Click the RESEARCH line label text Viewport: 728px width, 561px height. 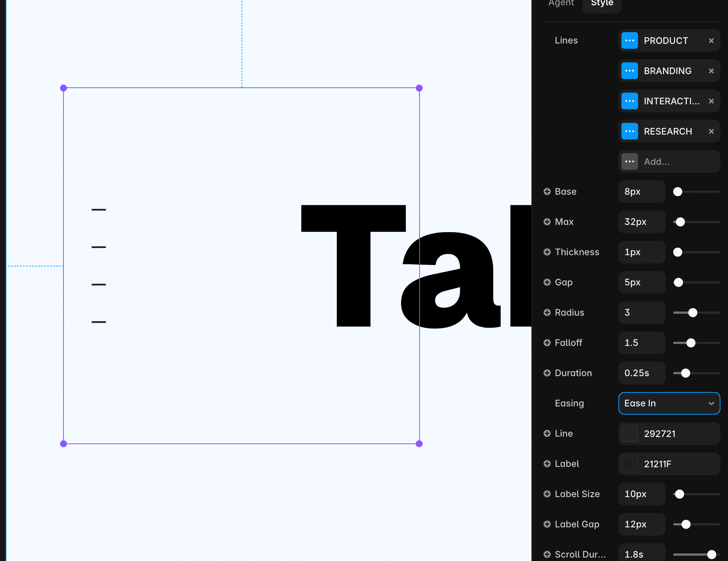tap(668, 131)
